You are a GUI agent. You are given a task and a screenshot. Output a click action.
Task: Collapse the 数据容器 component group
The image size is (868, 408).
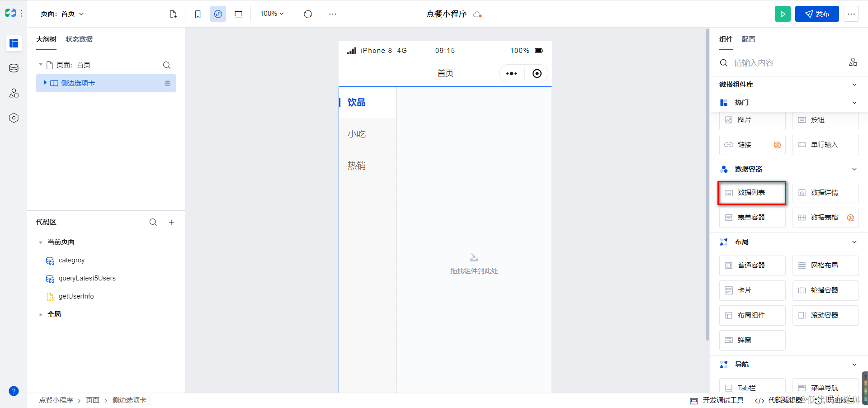click(854, 169)
